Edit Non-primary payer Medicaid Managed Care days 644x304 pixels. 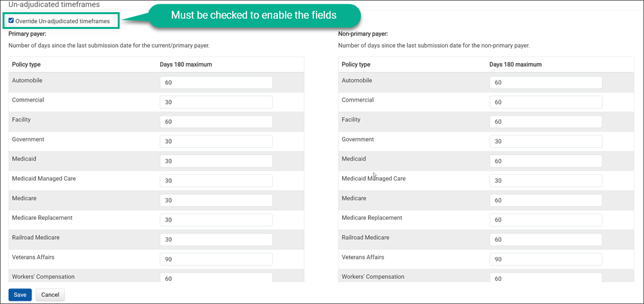pos(546,181)
